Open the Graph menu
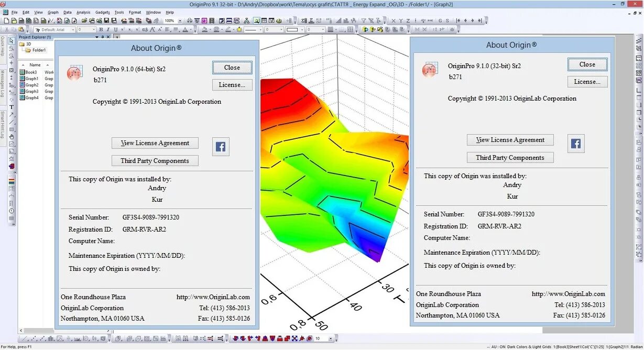The image size is (644, 350). click(53, 12)
